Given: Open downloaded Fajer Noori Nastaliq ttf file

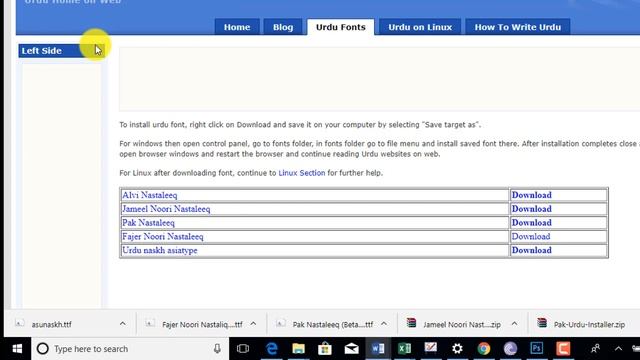Looking at the screenshot, I should (202, 324).
